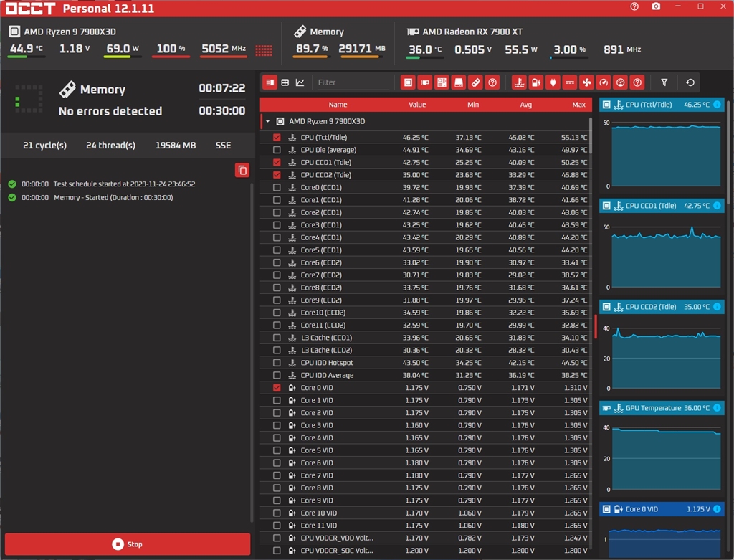Click the Core 0 VID graph header
The width and height of the screenshot is (734, 560).
pos(662,509)
